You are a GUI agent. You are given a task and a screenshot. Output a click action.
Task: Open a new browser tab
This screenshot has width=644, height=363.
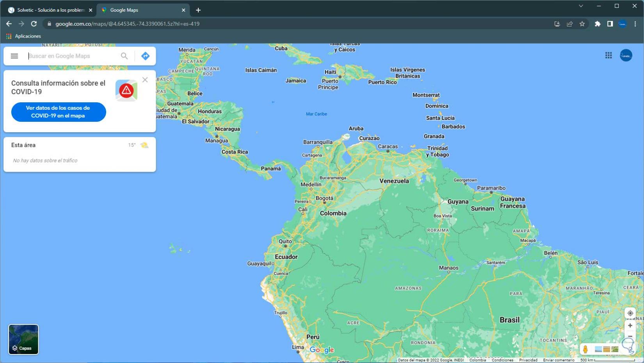tap(198, 10)
